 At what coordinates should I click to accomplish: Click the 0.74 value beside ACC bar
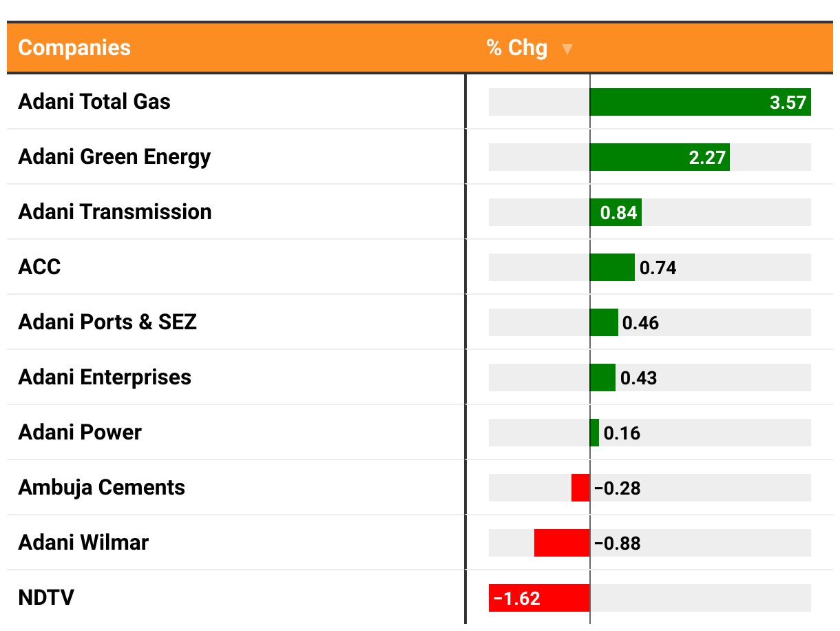coord(658,268)
